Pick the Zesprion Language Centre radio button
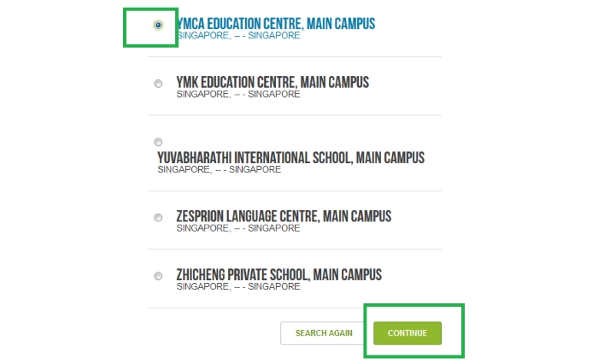Viewport: 598px width, 364px height. point(158,218)
